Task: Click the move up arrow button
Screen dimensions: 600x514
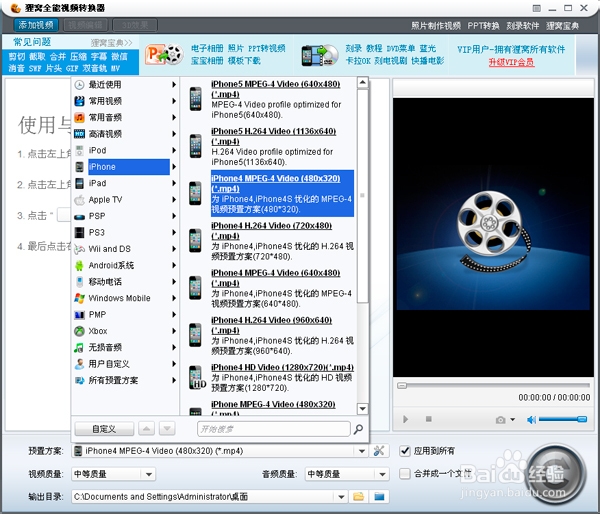Action: 146,429
